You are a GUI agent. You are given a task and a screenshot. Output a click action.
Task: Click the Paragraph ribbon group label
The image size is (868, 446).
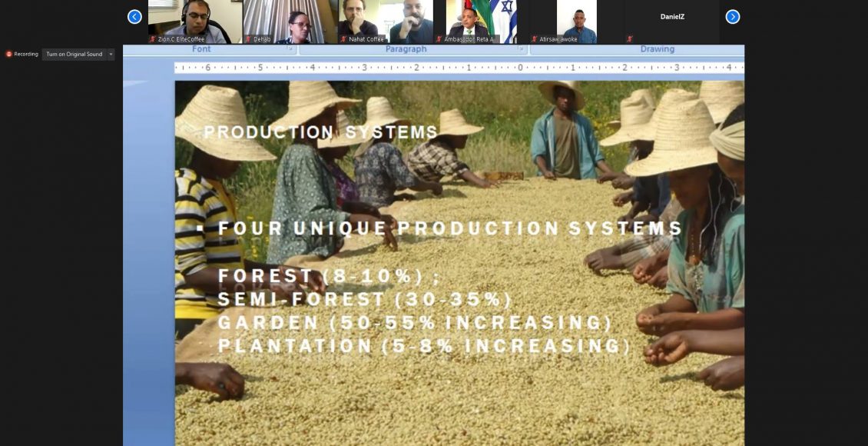pyautogui.click(x=406, y=49)
